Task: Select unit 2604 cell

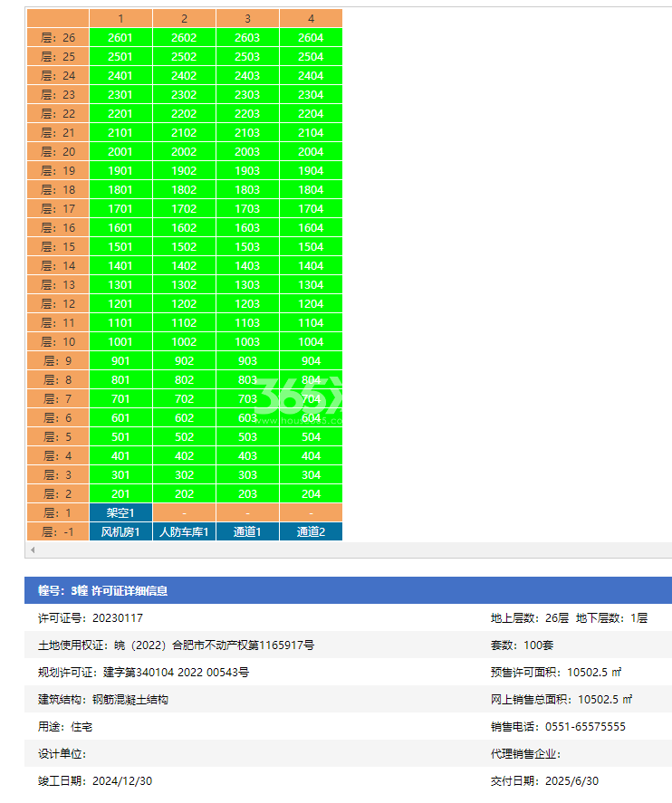Action: click(311, 38)
